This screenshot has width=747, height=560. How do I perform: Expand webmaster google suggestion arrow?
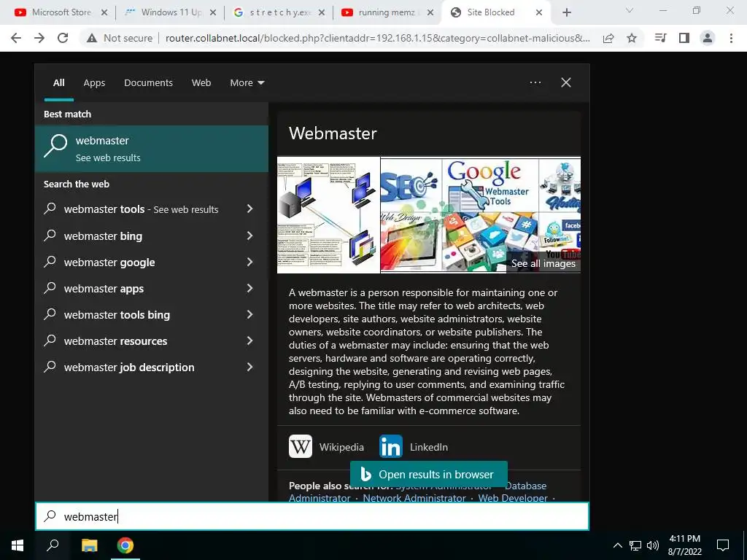click(249, 262)
